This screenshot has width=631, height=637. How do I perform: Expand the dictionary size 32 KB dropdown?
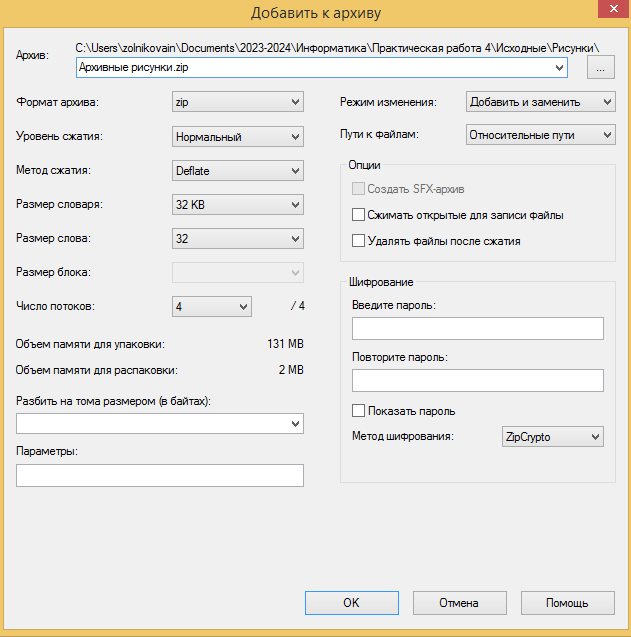click(x=238, y=204)
